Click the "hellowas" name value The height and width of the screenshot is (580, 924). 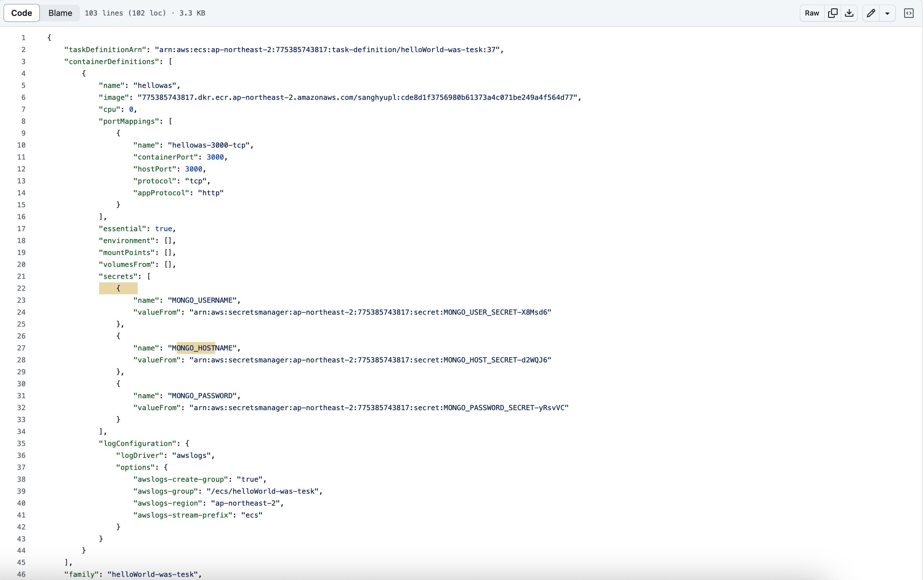click(x=155, y=86)
